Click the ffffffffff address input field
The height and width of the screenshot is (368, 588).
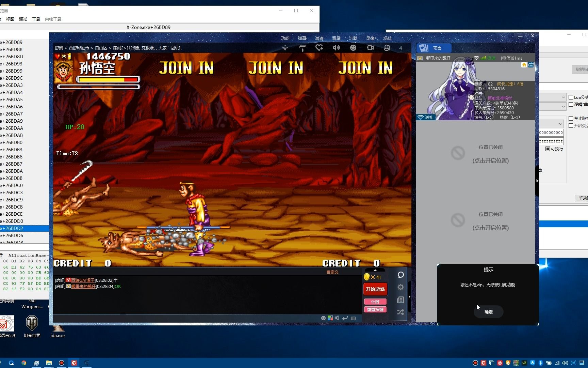[551, 141]
